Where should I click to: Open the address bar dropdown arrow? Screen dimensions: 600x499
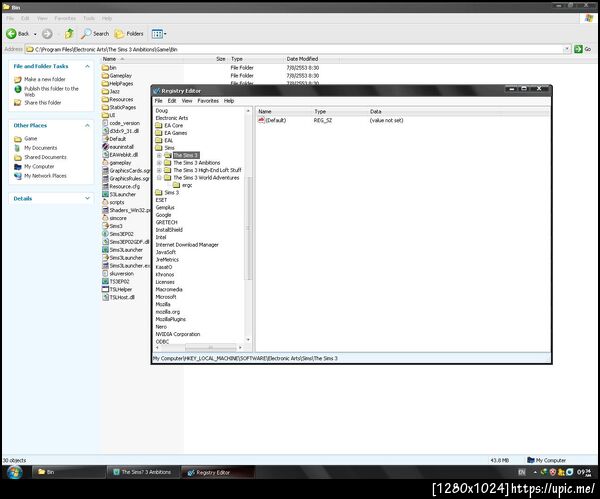[x=567, y=49]
